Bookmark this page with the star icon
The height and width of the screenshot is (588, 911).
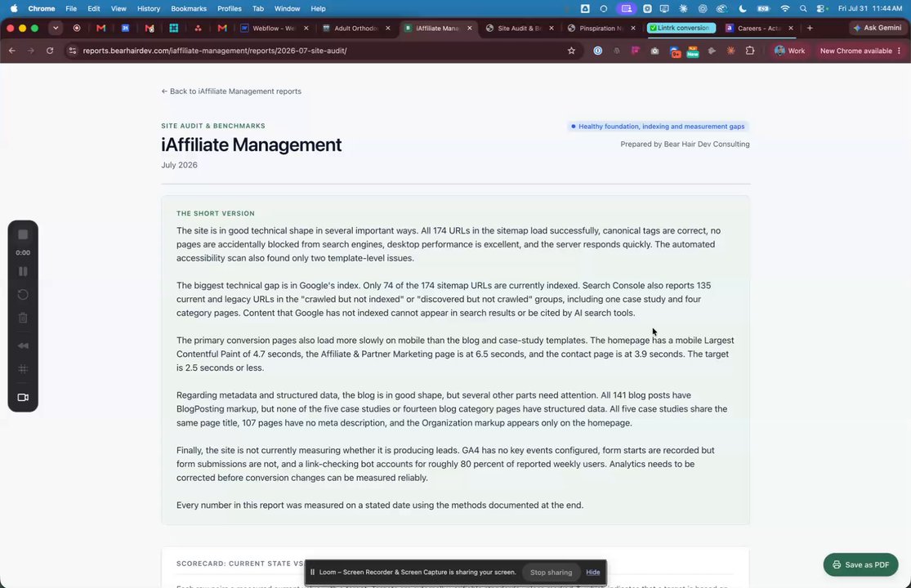[x=571, y=51]
